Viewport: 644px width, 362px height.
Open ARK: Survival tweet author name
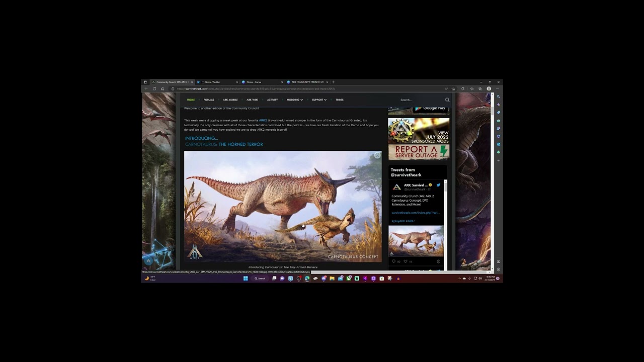click(x=416, y=185)
